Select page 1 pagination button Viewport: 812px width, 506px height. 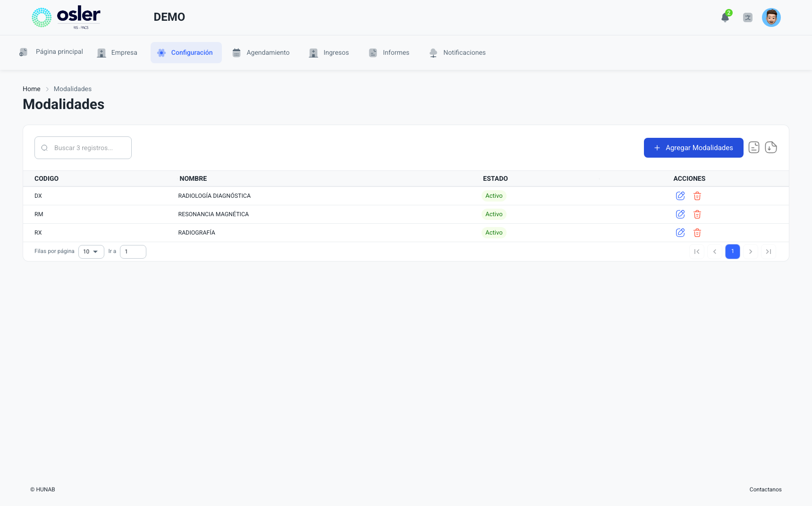733,252
